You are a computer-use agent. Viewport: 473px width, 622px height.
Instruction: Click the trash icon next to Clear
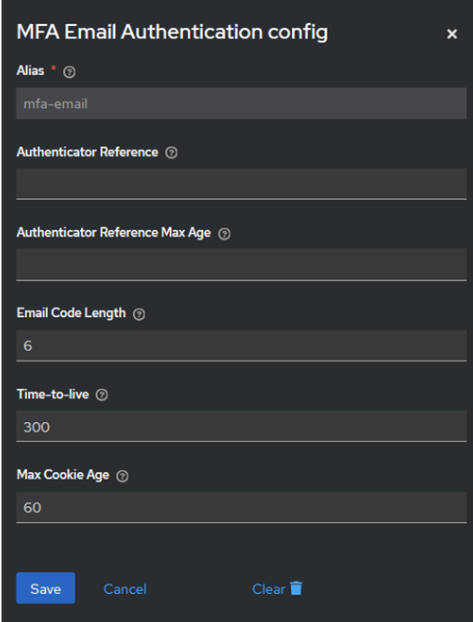[x=296, y=588]
